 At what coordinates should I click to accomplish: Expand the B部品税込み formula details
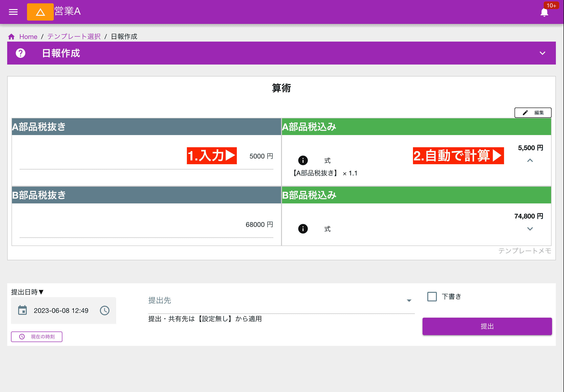pos(530,229)
